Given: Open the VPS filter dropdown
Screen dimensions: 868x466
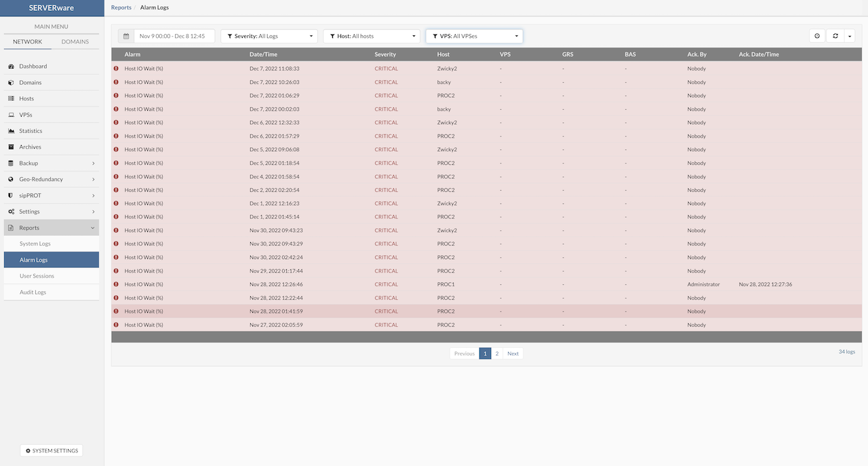Looking at the screenshot, I should click(474, 36).
